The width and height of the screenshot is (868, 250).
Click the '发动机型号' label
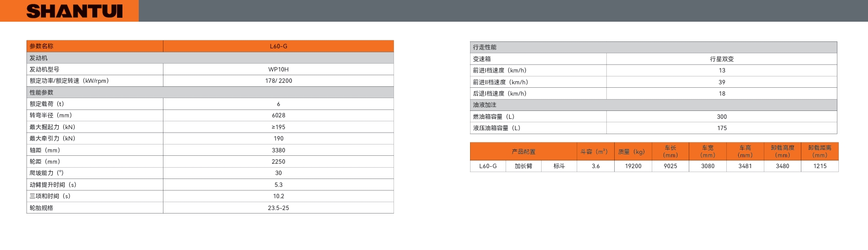44,70
